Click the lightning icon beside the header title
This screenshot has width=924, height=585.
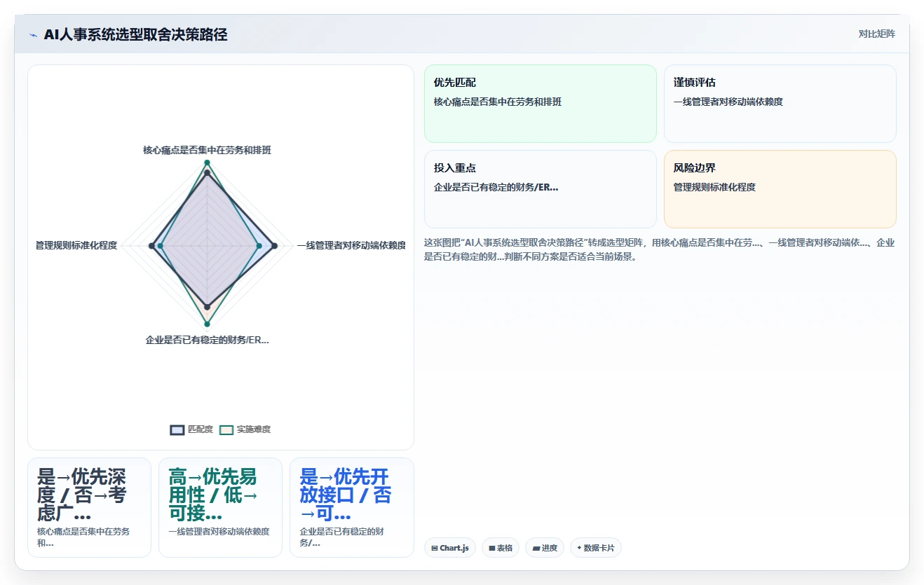[33, 35]
